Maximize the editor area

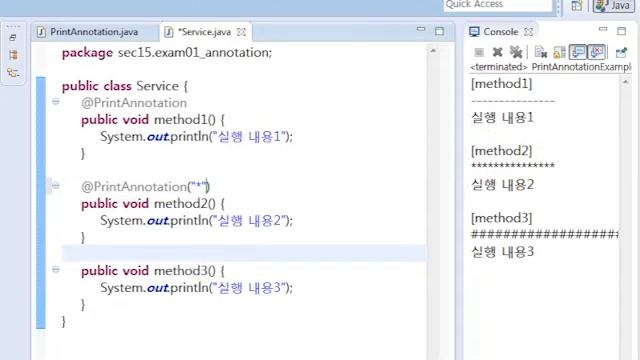tap(439, 31)
